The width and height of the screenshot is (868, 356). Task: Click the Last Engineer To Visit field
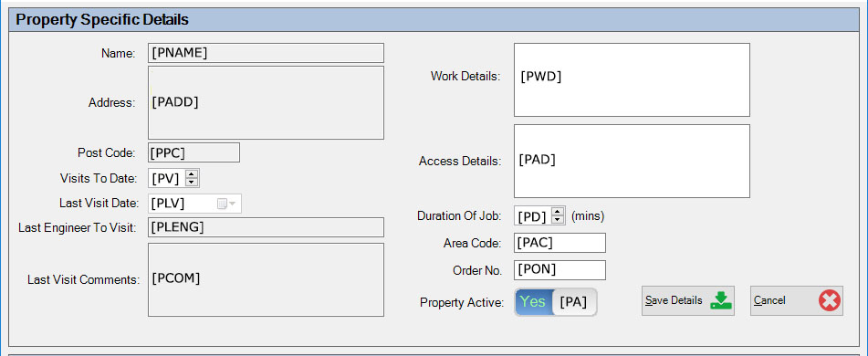coord(266,227)
